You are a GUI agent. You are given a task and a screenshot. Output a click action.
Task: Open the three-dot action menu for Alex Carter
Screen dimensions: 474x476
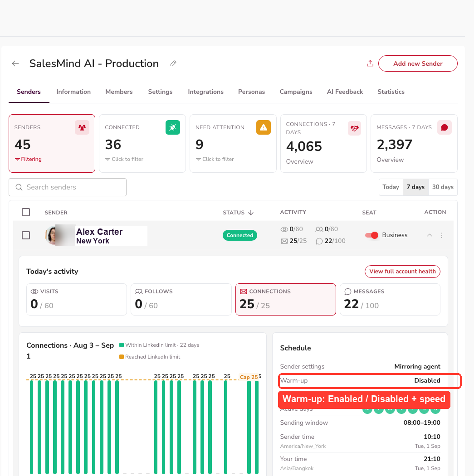pyautogui.click(x=441, y=235)
